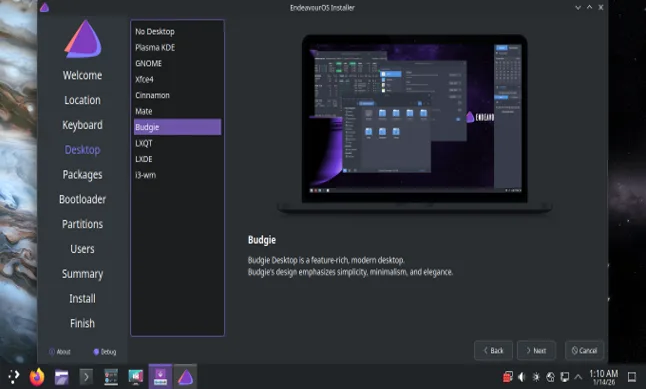Choose the GNOME desktop

178,63
